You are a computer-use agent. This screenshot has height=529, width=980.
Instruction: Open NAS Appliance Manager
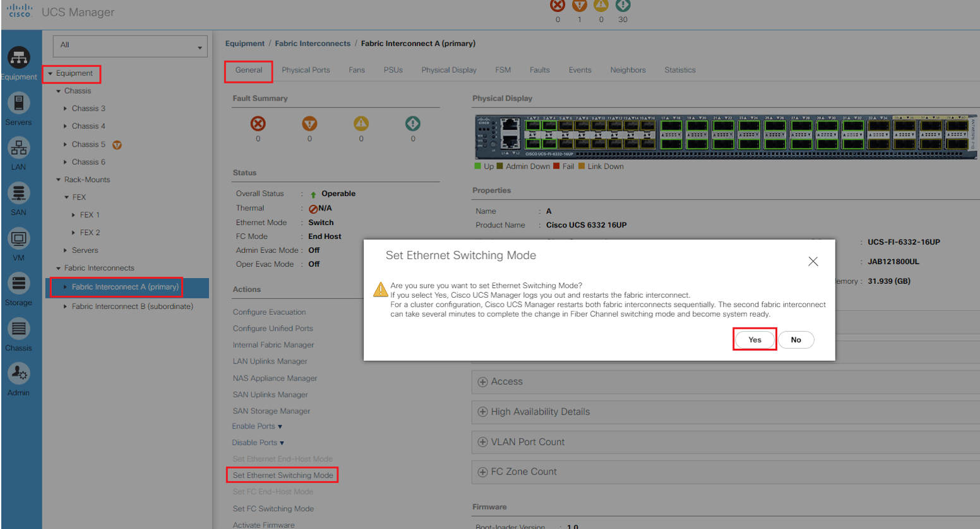pos(275,379)
